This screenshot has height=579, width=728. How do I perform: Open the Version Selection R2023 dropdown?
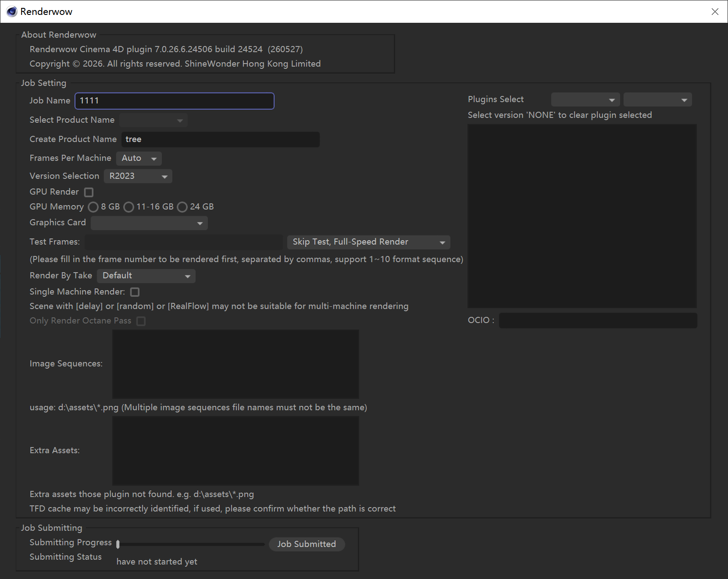138,176
